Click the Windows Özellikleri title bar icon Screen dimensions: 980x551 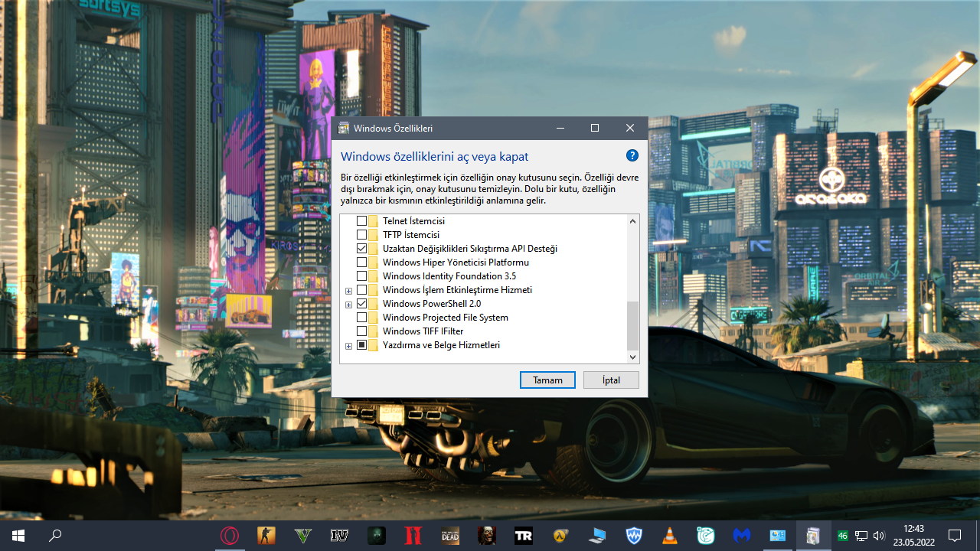point(344,128)
